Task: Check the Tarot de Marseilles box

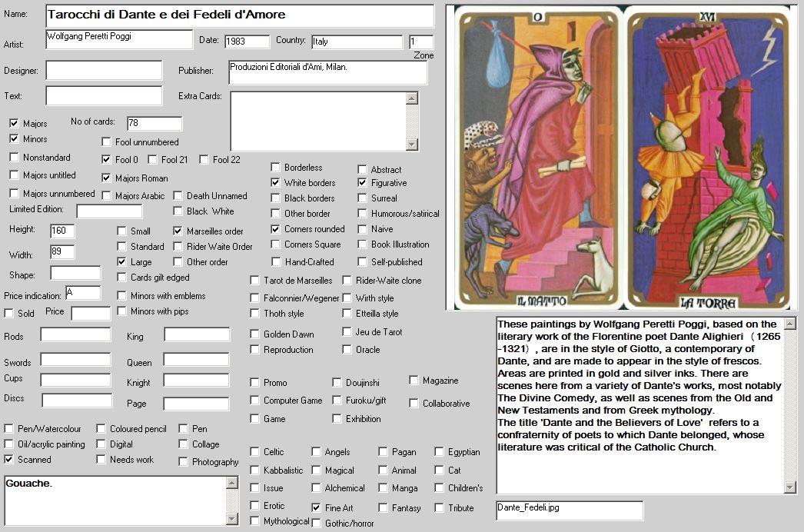Action: pos(254,280)
